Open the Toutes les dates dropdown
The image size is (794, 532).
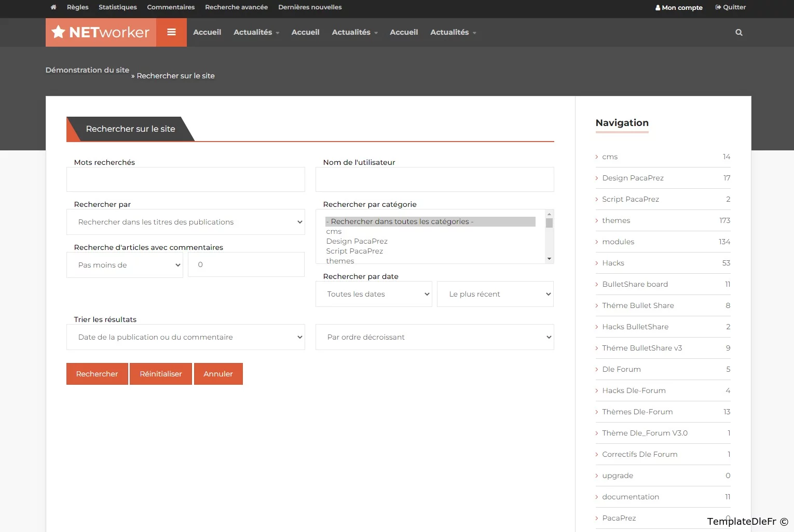pyautogui.click(x=374, y=294)
